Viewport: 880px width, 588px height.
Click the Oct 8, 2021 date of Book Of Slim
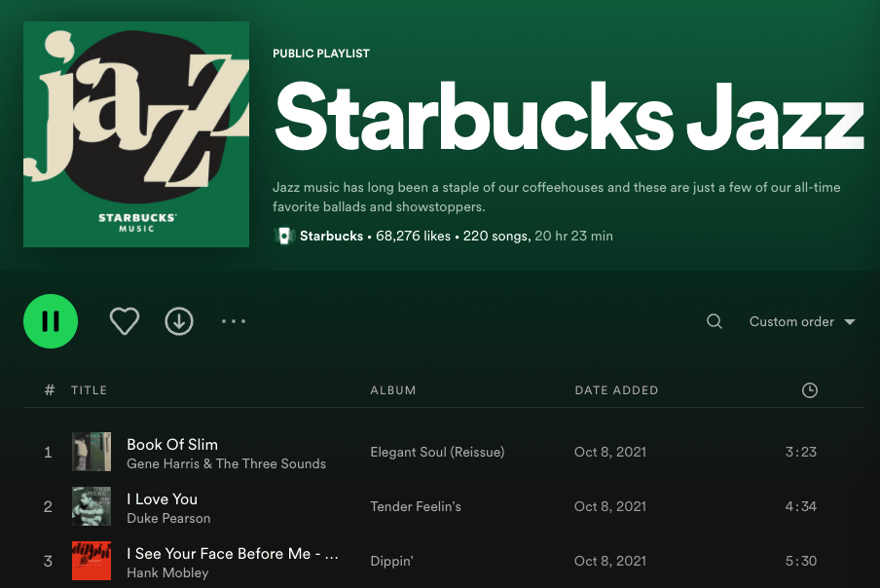(610, 452)
